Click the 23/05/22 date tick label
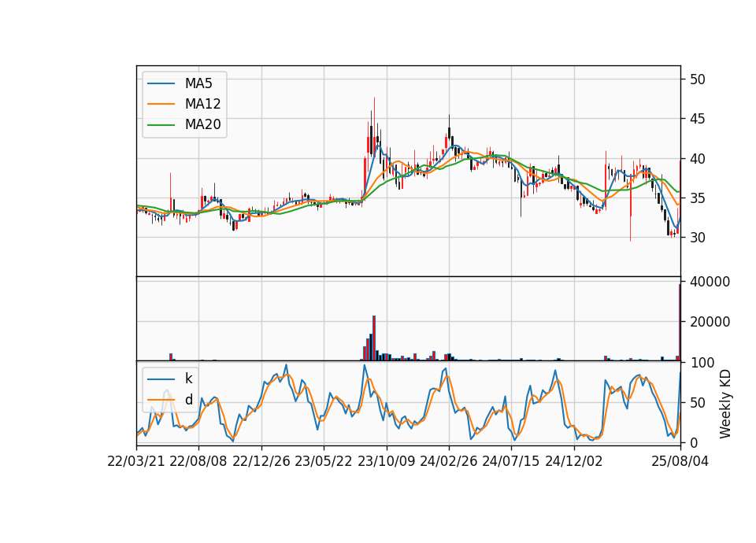This screenshot has height=543, width=756. [x=324, y=461]
